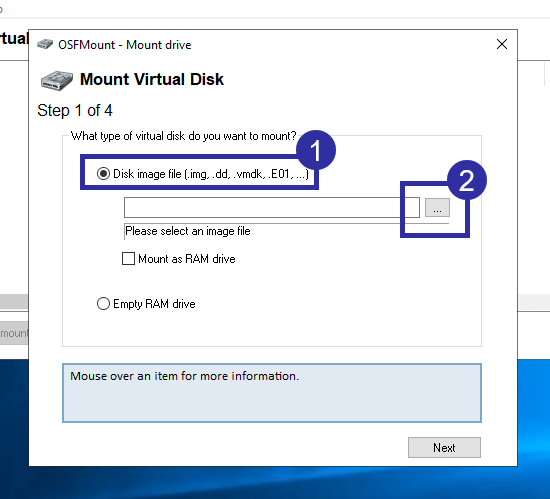Image resolution: width=550 pixels, height=499 pixels.
Task: Click the large Mount Virtual Disk drive icon
Action: pyautogui.click(x=57, y=80)
